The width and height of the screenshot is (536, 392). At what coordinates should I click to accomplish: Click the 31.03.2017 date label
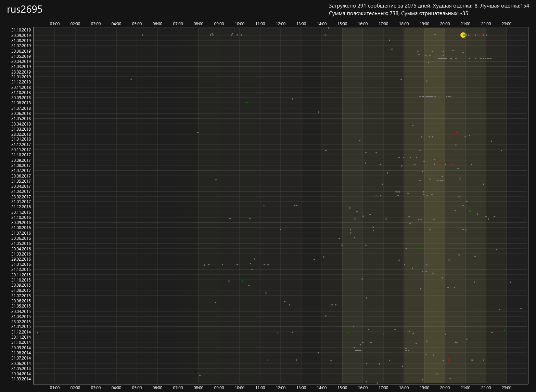pyautogui.click(x=21, y=192)
